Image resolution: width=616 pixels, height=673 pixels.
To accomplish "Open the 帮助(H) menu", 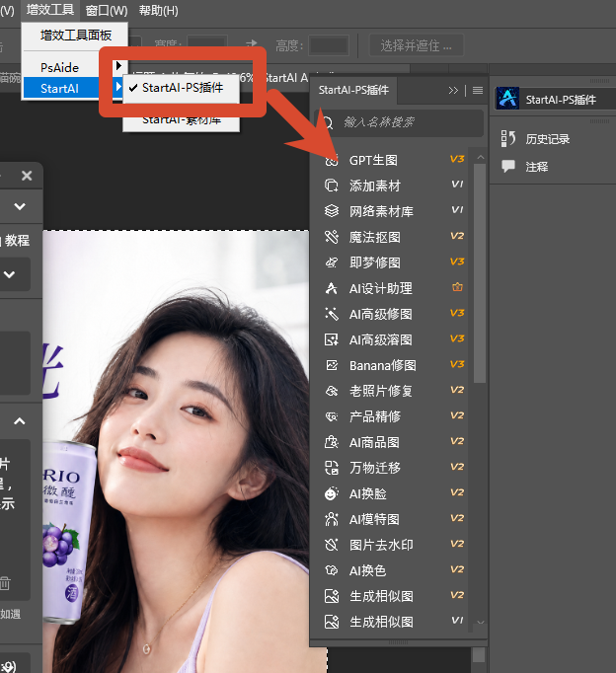I will (x=158, y=10).
